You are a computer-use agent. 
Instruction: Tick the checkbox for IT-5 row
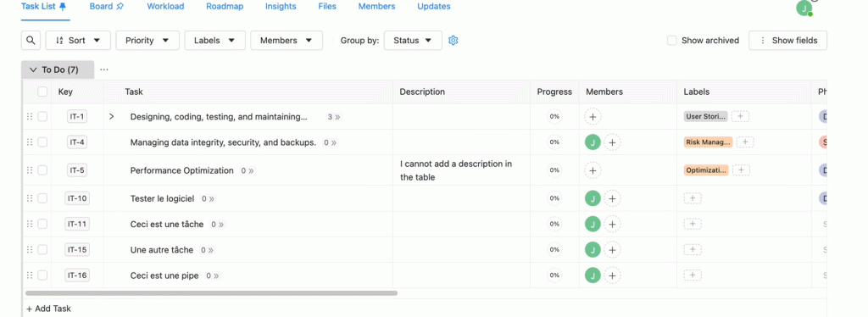click(42, 170)
